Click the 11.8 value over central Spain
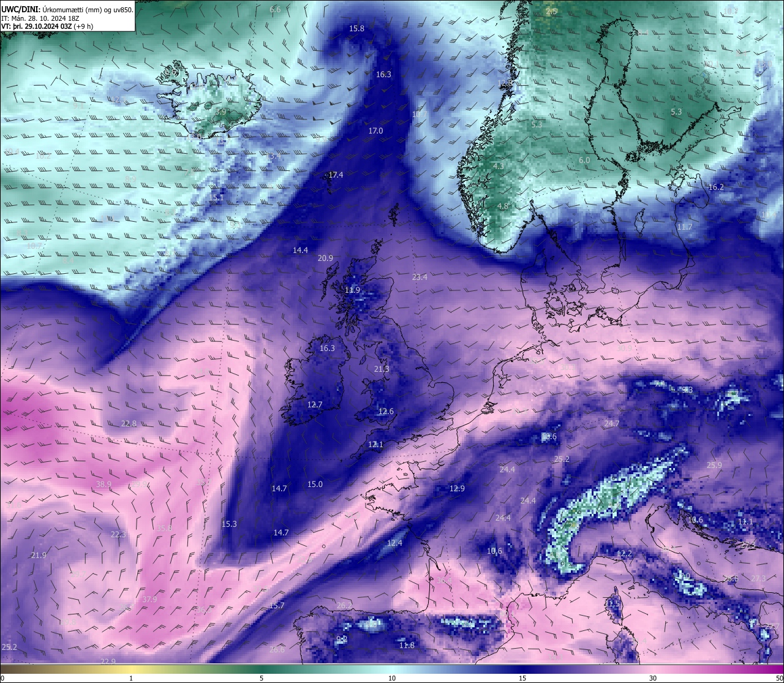Viewport: 784px width, 683px height. click(x=407, y=646)
